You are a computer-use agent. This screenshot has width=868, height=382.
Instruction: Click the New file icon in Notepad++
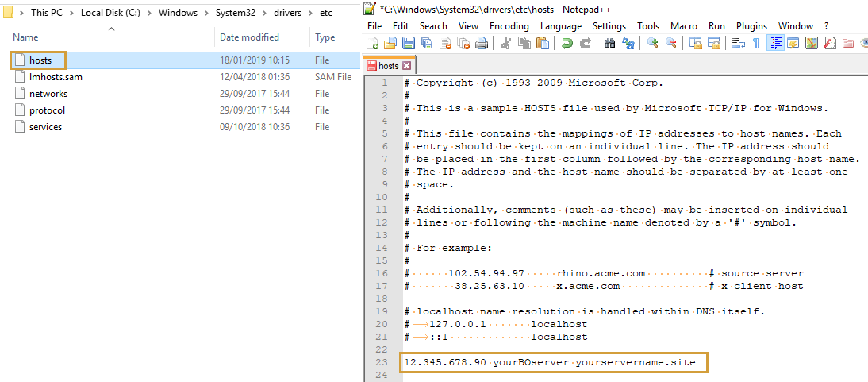click(372, 44)
